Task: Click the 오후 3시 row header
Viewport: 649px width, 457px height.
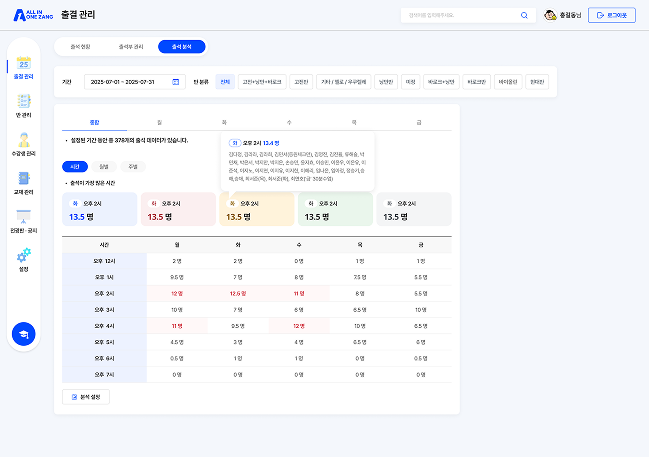Action: tap(104, 310)
